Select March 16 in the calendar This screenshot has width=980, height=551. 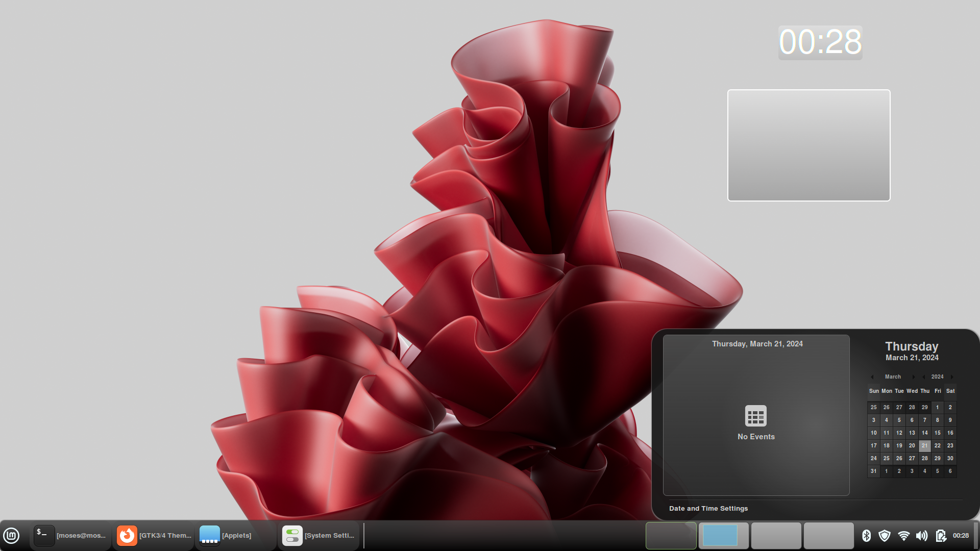[950, 433]
